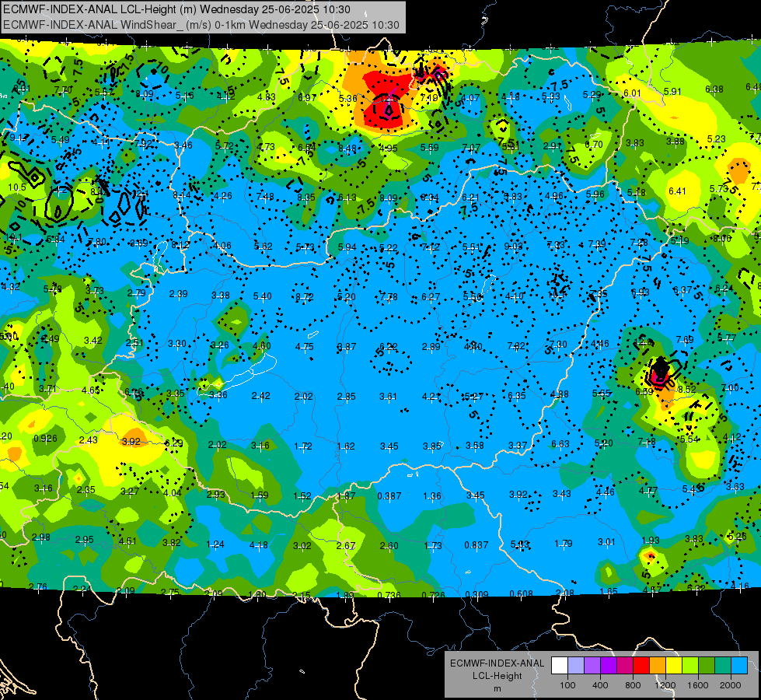Click the wind shear value 9.03

514,247
